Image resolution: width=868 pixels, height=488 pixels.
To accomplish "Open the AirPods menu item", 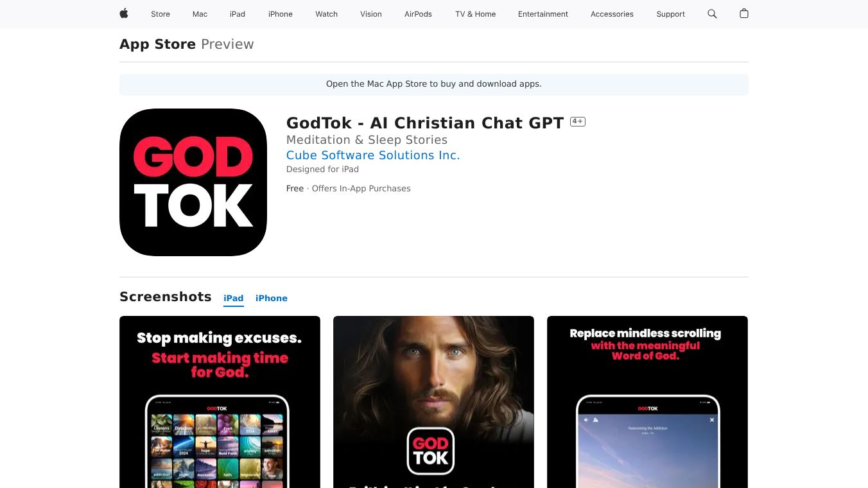I will (x=419, y=14).
